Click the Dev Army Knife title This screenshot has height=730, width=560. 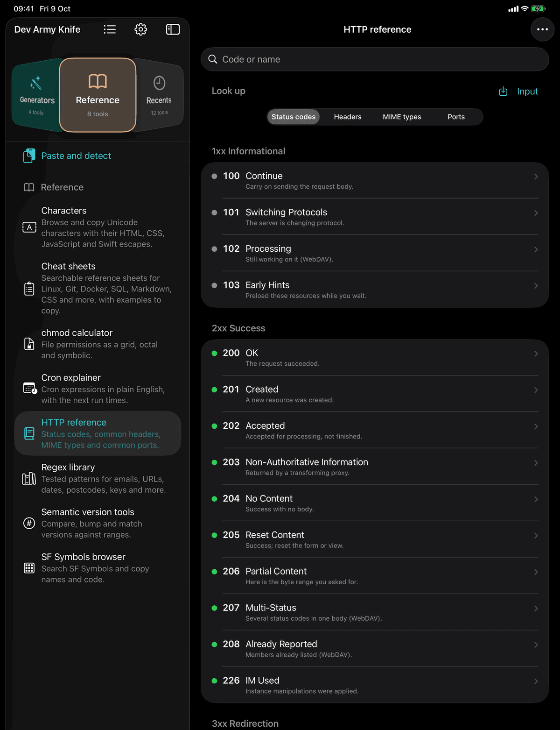[47, 29]
